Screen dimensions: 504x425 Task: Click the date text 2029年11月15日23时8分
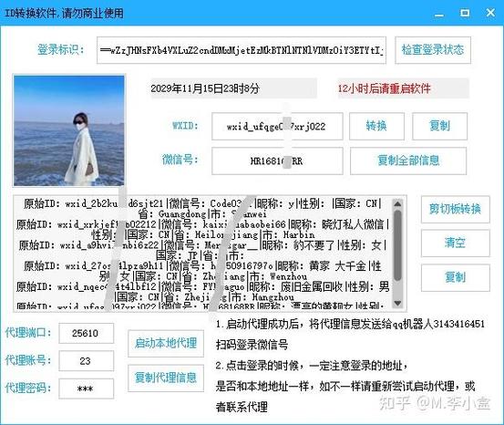pyautogui.click(x=205, y=88)
